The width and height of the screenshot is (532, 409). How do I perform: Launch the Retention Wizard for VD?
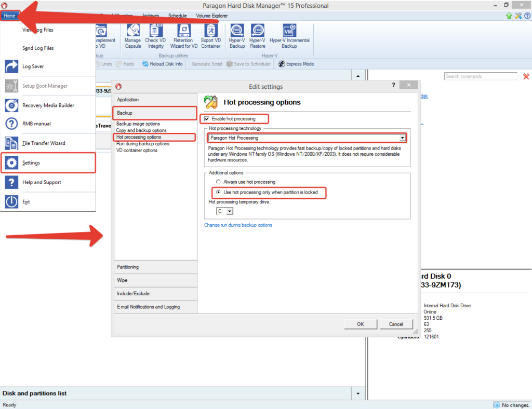(x=183, y=36)
